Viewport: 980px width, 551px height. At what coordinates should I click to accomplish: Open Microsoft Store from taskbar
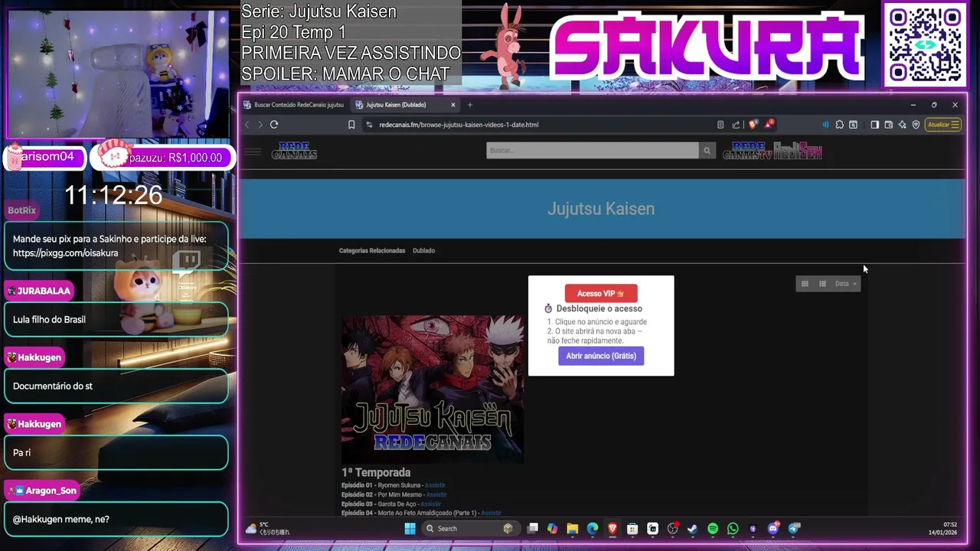(632, 529)
